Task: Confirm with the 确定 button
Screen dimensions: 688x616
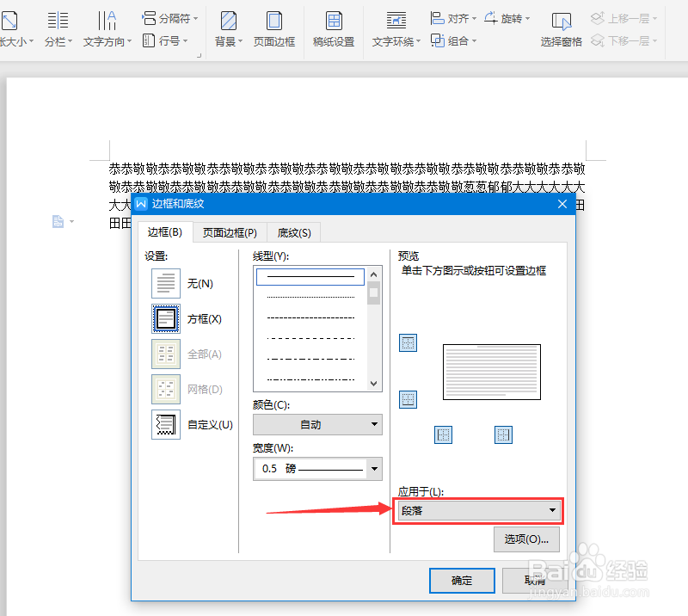Action: click(x=462, y=581)
